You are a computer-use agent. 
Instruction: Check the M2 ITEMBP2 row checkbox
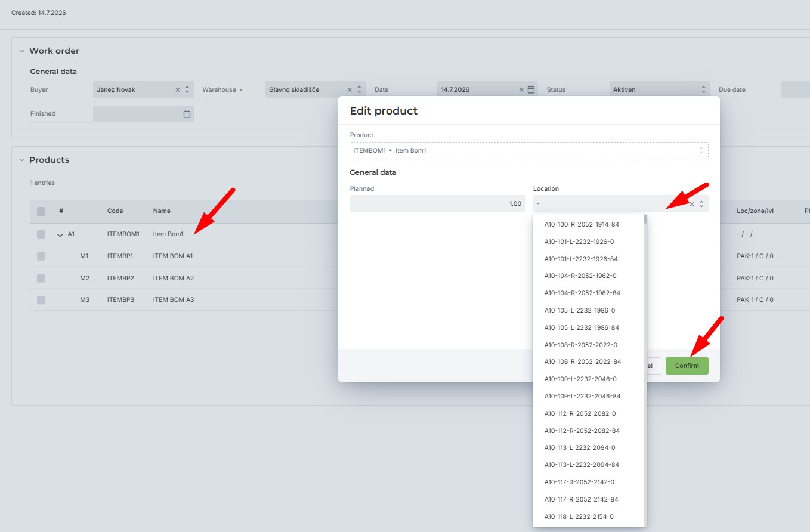[41, 278]
